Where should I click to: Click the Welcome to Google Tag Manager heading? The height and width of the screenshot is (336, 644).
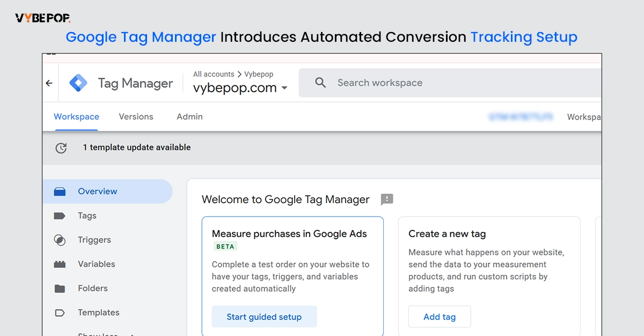click(286, 200)
